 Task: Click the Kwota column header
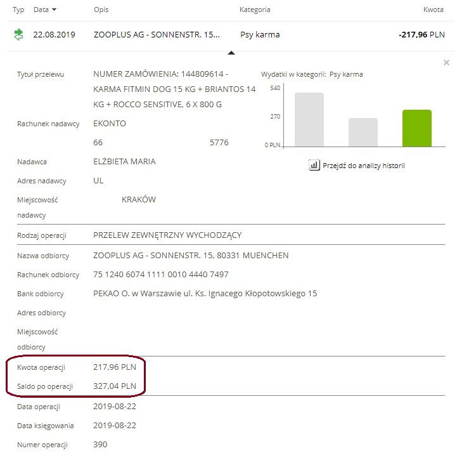pyautogui.click(x=433, y=10)
